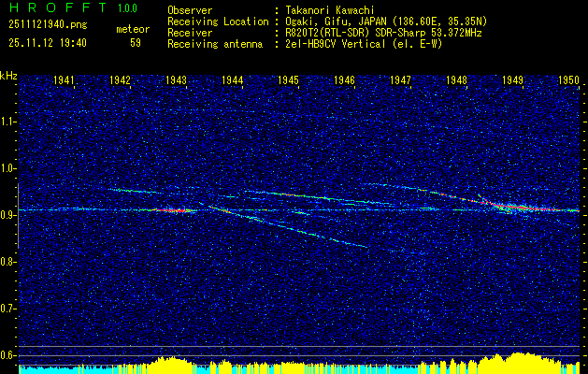Click the 0.7 kHz frequency label
Image resolution: width=588 pixels, height=374 pixels.
[x=8, y=309]
